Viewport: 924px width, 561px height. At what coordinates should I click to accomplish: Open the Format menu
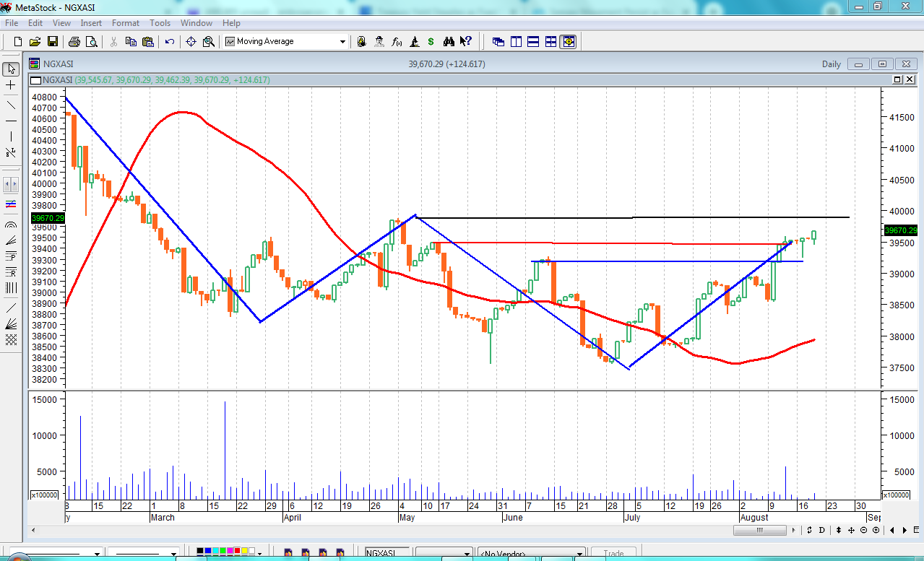(125, 23)
